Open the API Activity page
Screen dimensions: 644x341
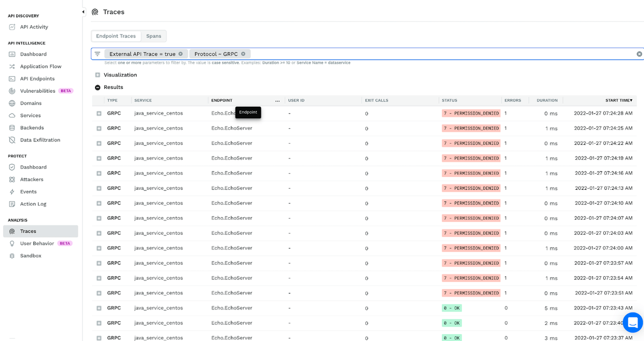click(x=32, y=27)
